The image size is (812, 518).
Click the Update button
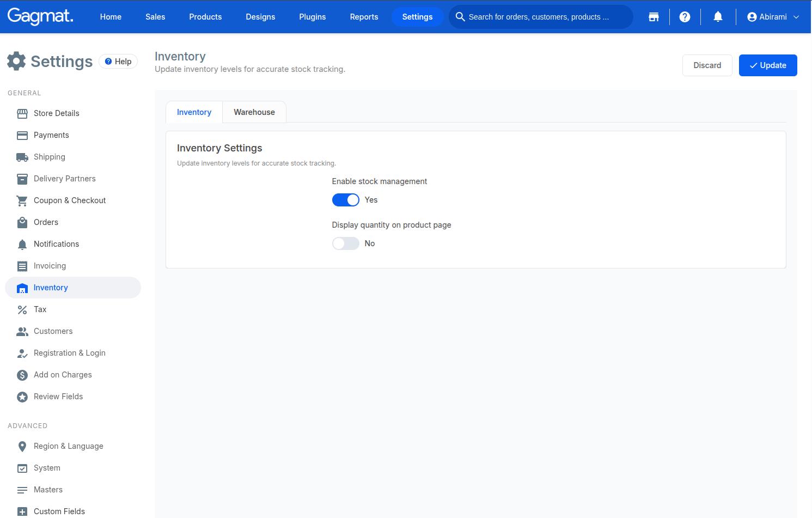point(768,65)
